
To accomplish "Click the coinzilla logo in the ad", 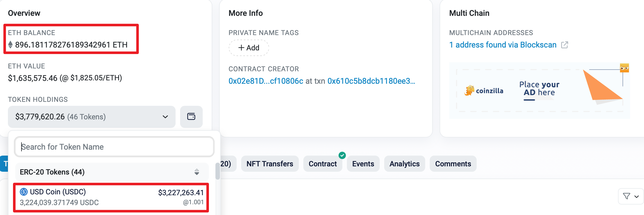I will (x=484, y=91).
